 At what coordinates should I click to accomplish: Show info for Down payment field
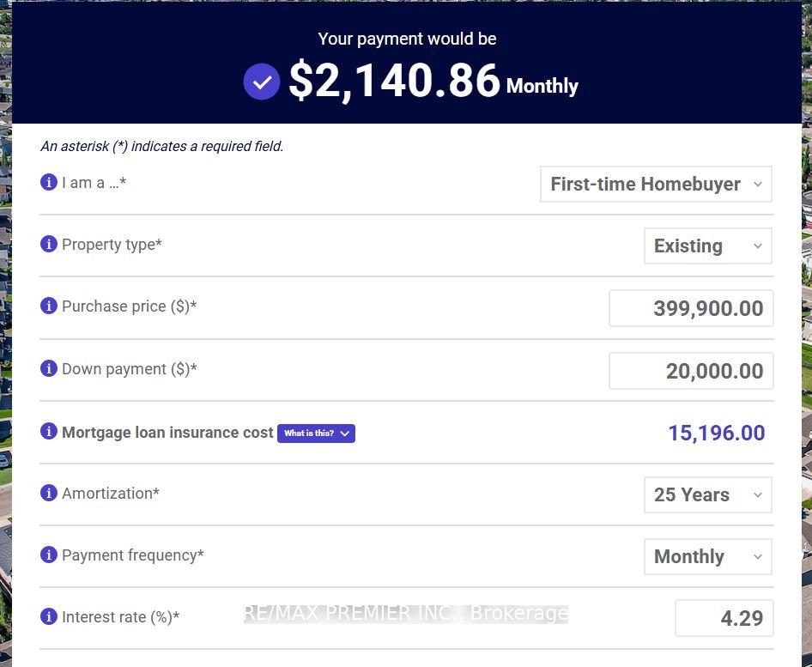pyautogui.click(x=49, y=368)
